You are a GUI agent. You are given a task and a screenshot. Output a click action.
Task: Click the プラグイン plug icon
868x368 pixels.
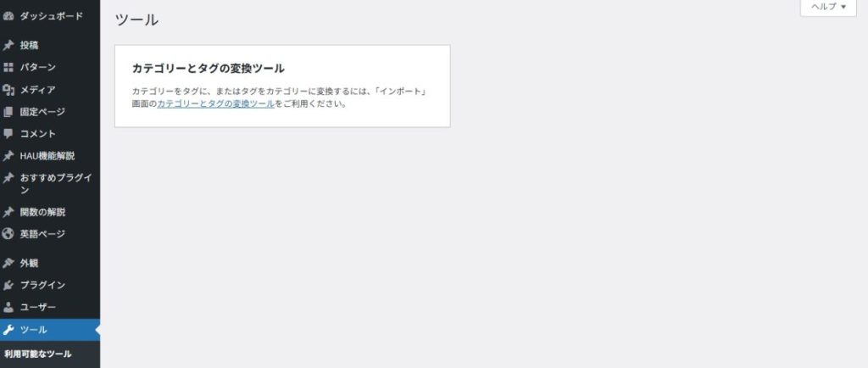pos(8,285)
